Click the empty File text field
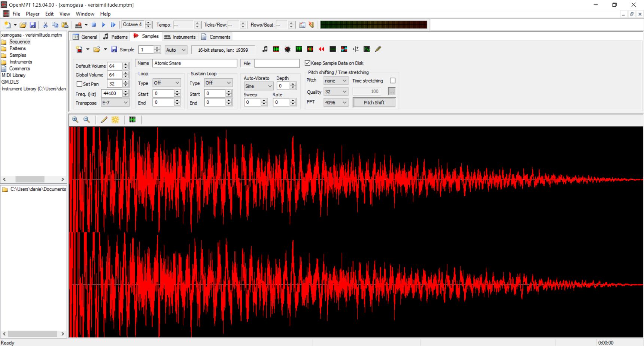The width and height of the screenshot is (644, 346). point(277,63)
